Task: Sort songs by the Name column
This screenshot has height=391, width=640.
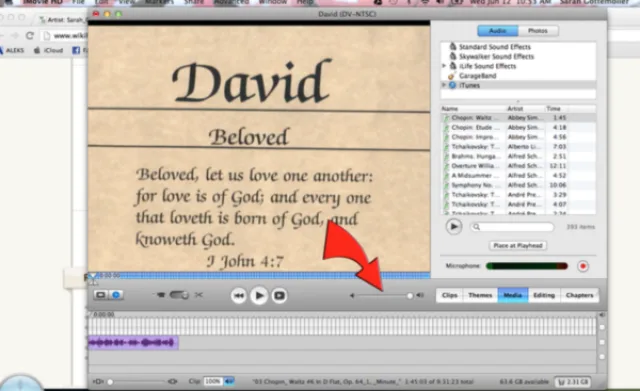Action: (x=473, y=109)
